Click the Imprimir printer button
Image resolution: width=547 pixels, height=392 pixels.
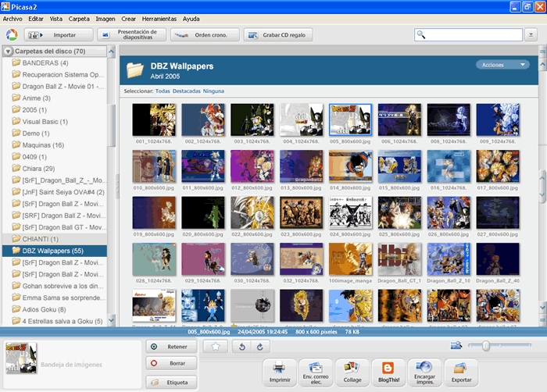tap(280, 372)
